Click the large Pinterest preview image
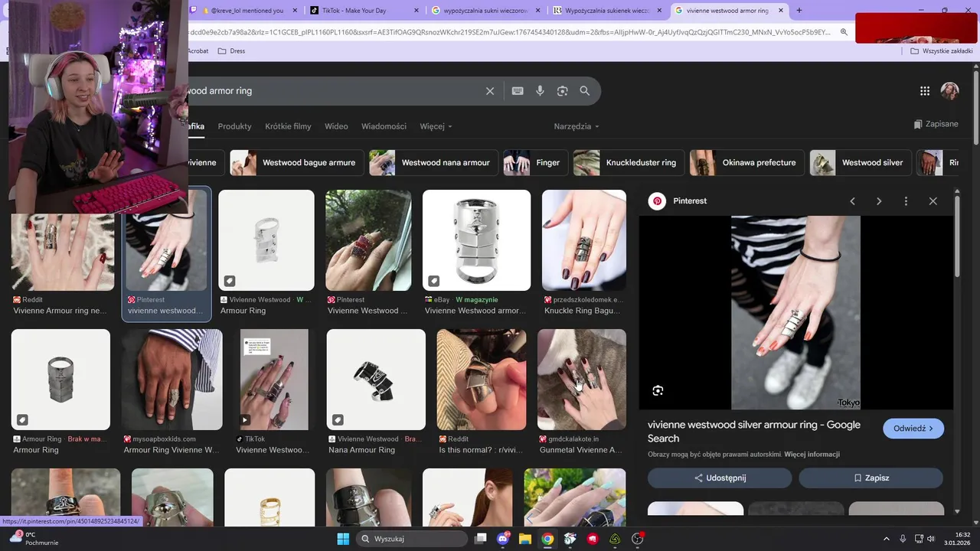This screenshot has height=551, width=980. [x=795, y=312]
